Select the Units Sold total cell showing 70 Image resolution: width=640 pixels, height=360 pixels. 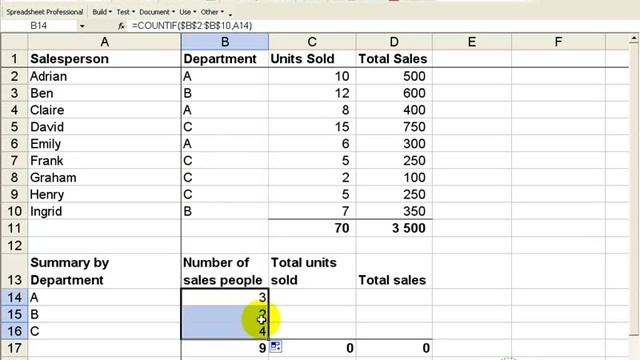tap(312, 228)
